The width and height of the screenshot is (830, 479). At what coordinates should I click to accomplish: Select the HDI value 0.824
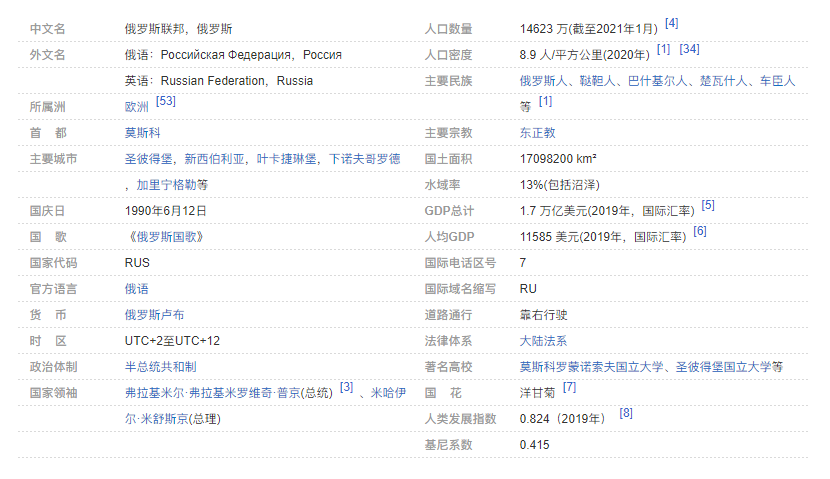pos(535,419)
